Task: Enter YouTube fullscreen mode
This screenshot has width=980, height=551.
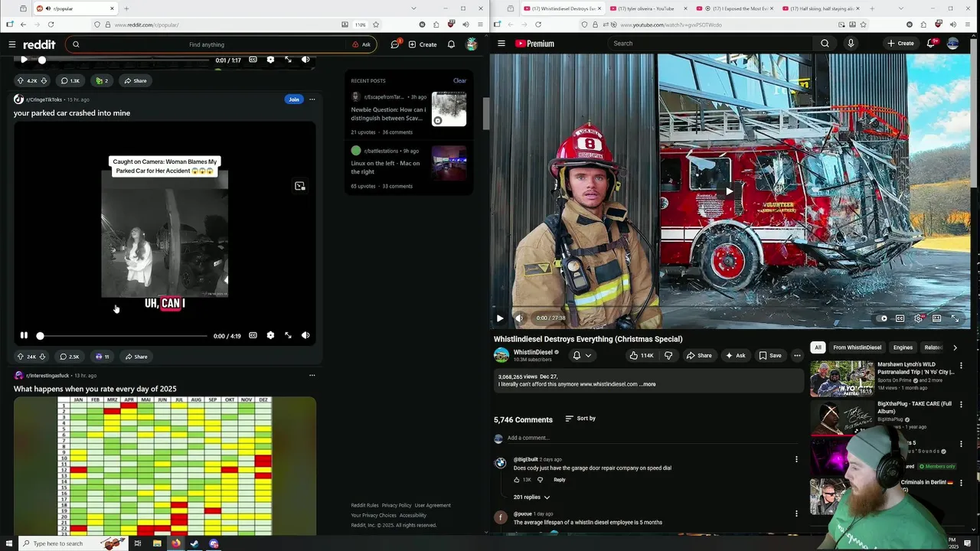Action: (x=955, y=318)
